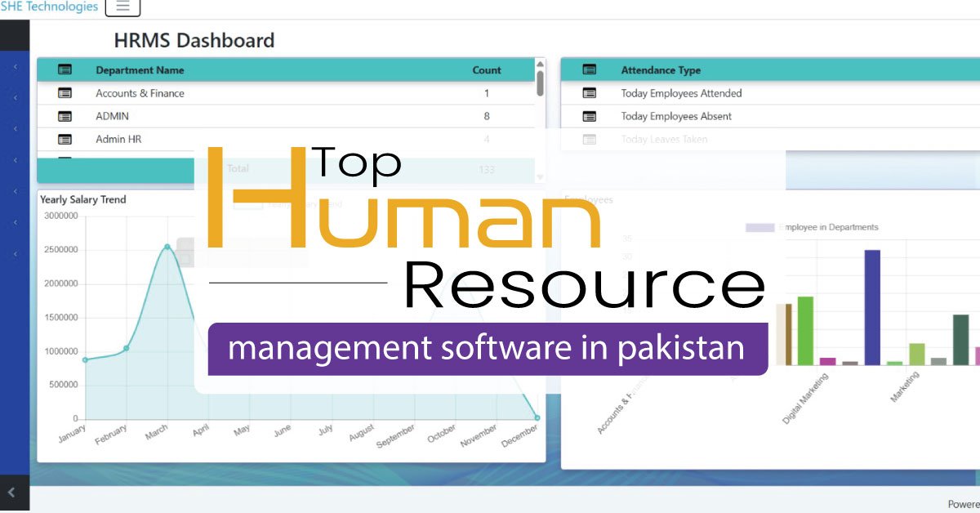Click the September x-axis label
The image size is (980, 513).
(x=396, y=436)
